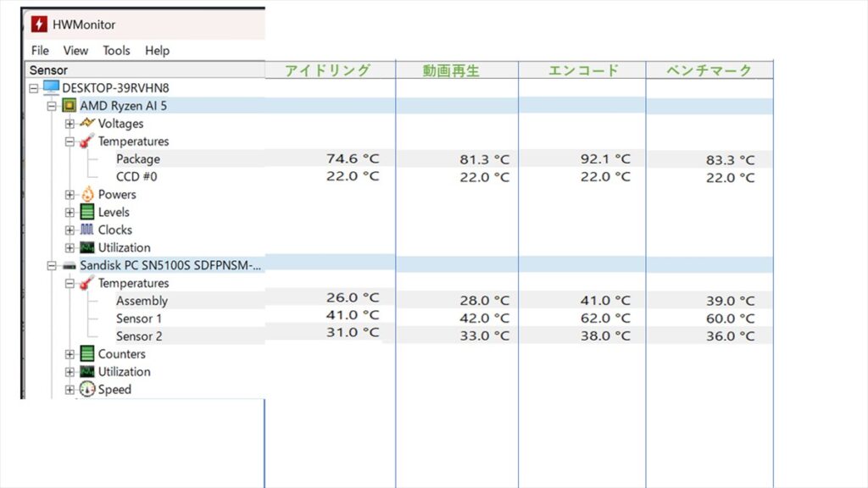Collapse the AMD Ryzen Temperatures node
The width and height of the screenshot is (868, 488).
70,141
